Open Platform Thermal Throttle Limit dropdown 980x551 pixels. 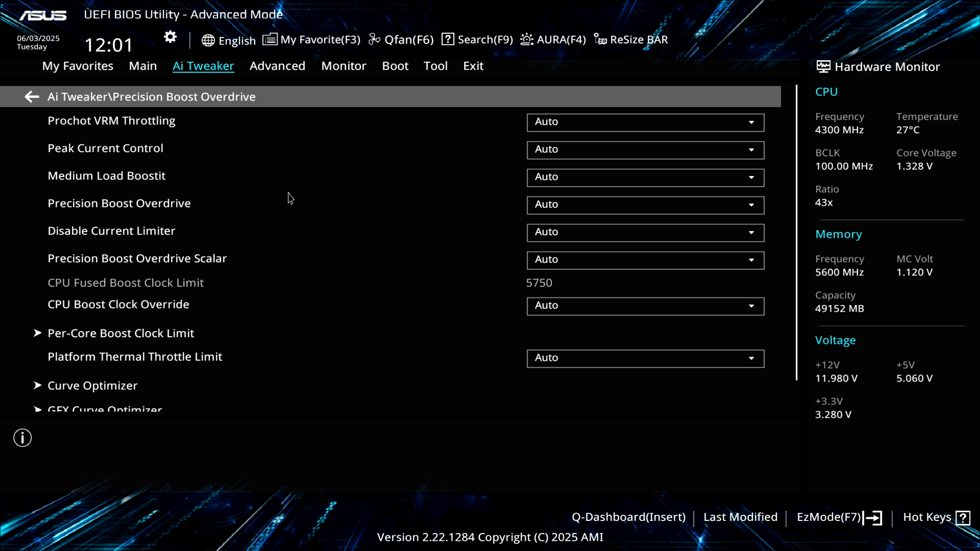click(645, 358)
